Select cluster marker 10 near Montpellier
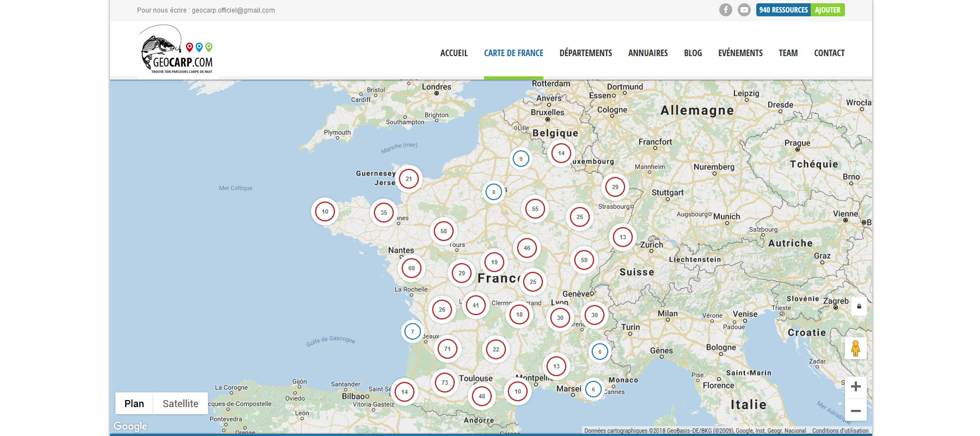The image size is (980, 436). (518, 391)
